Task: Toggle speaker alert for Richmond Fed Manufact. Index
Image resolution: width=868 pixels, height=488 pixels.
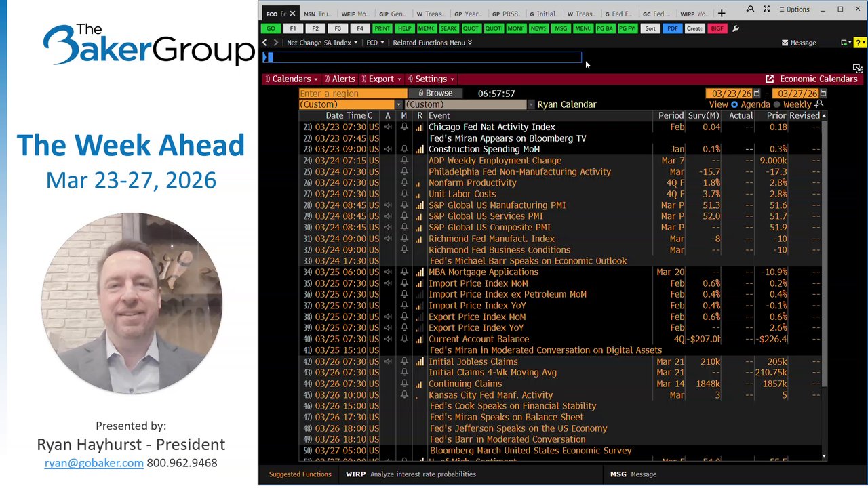Action: click(388, 239)
